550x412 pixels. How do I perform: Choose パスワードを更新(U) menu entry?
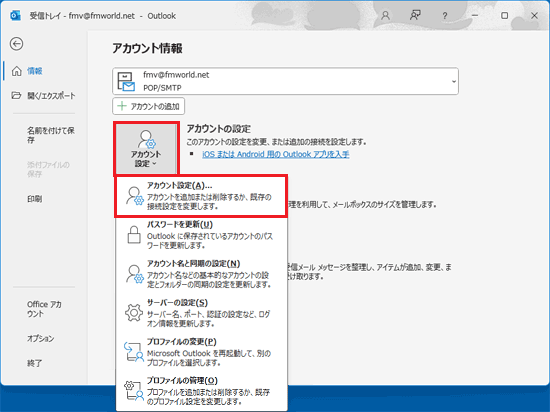tap(201, 235)
